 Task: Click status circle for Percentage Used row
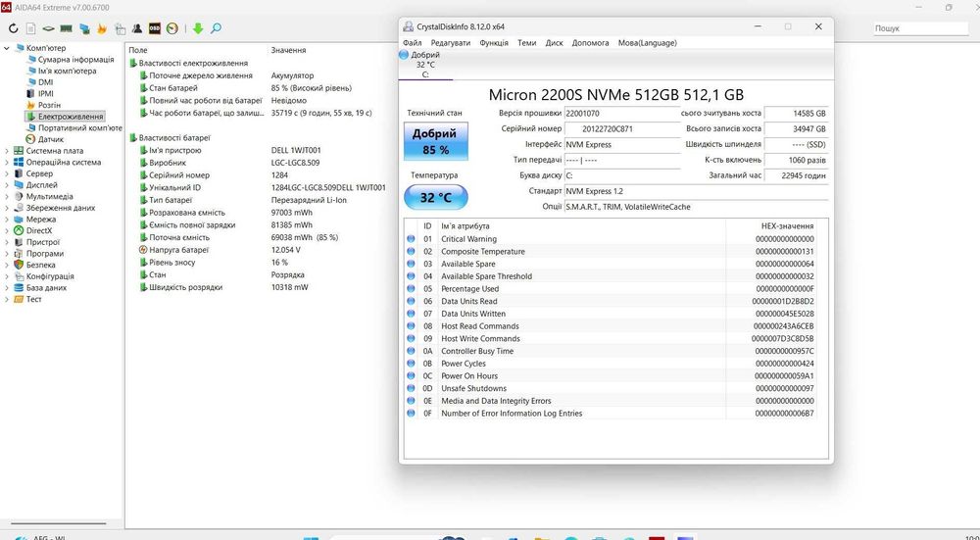pos(412,289)
